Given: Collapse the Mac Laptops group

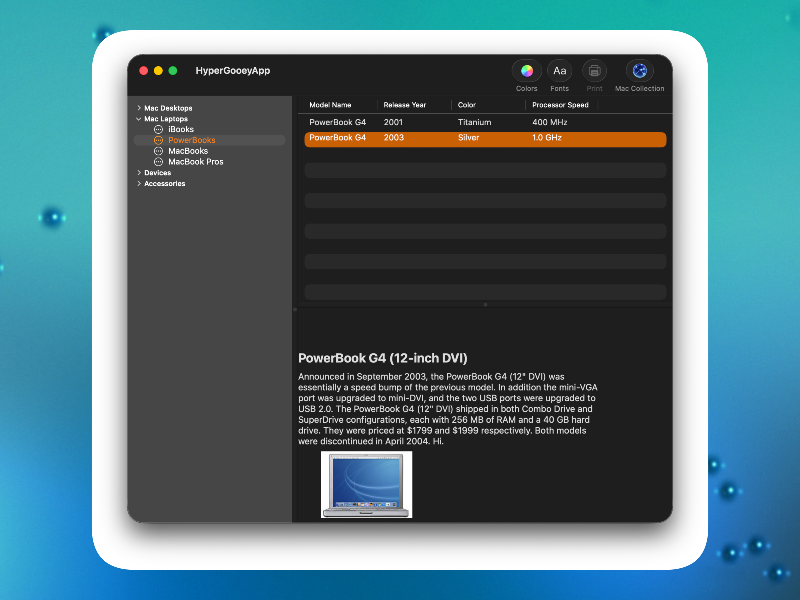Looking at the screenshot, I should pos(139,119).
